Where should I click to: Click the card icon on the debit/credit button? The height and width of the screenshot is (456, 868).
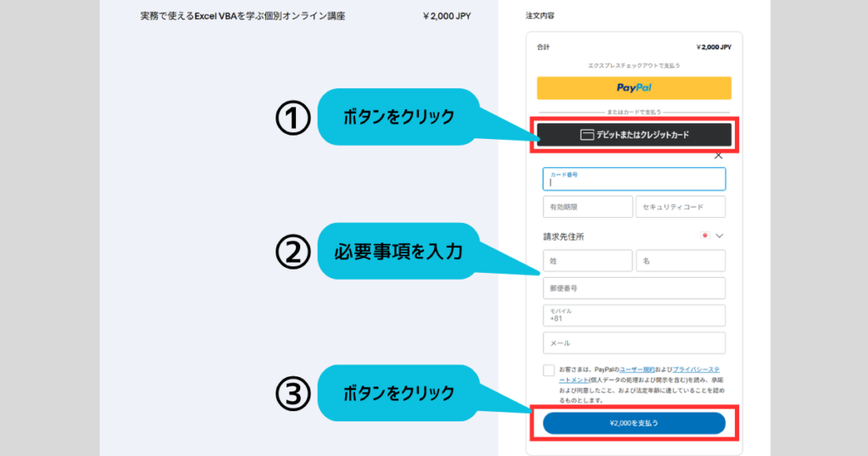(587, 135)
